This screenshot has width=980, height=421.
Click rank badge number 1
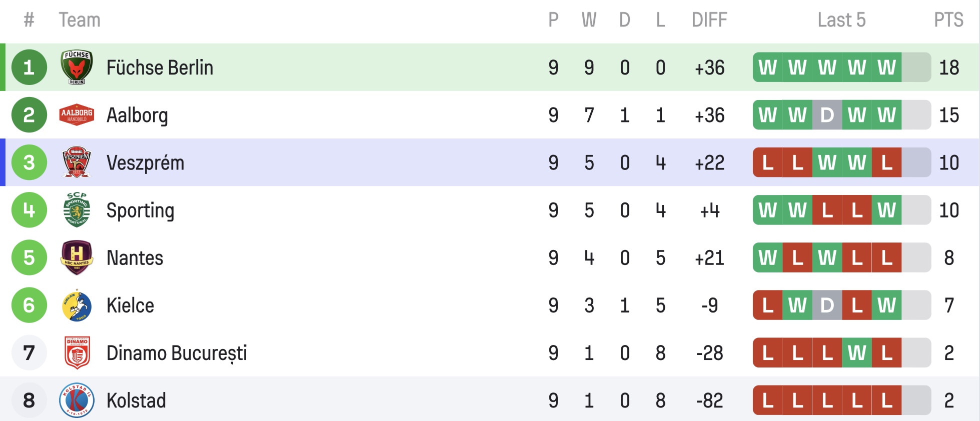point(29,67)
